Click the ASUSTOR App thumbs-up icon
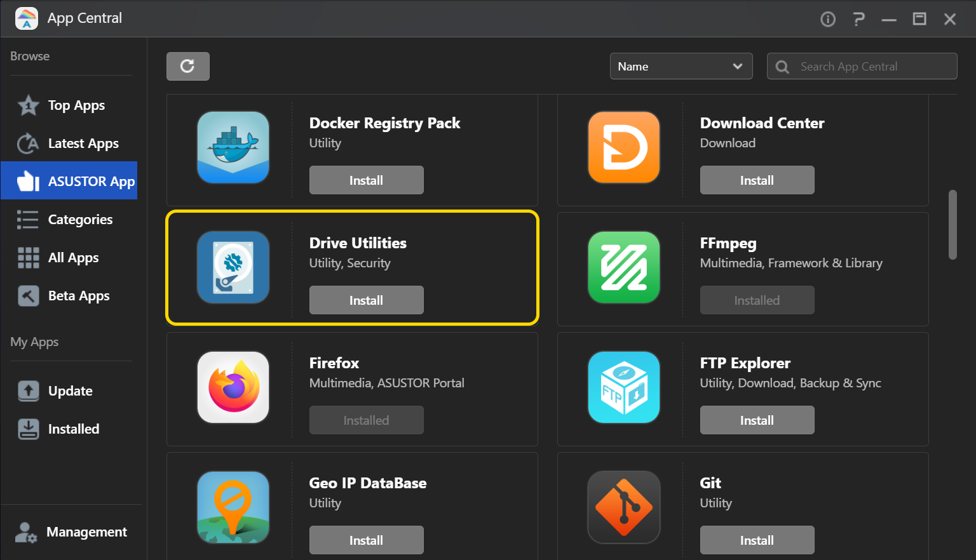976x560 pixels. click(29, 181)
